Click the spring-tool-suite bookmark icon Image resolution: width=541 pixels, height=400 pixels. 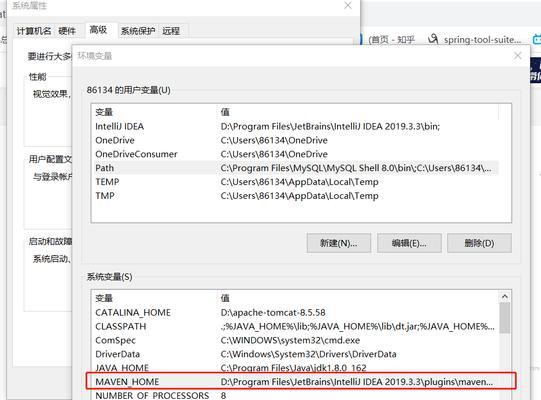[433, 39]
